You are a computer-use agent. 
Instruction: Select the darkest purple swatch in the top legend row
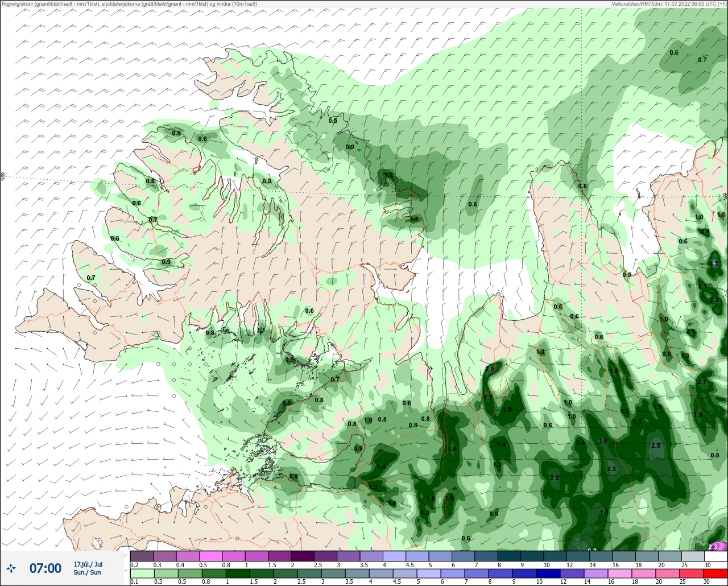pos(302,556)
